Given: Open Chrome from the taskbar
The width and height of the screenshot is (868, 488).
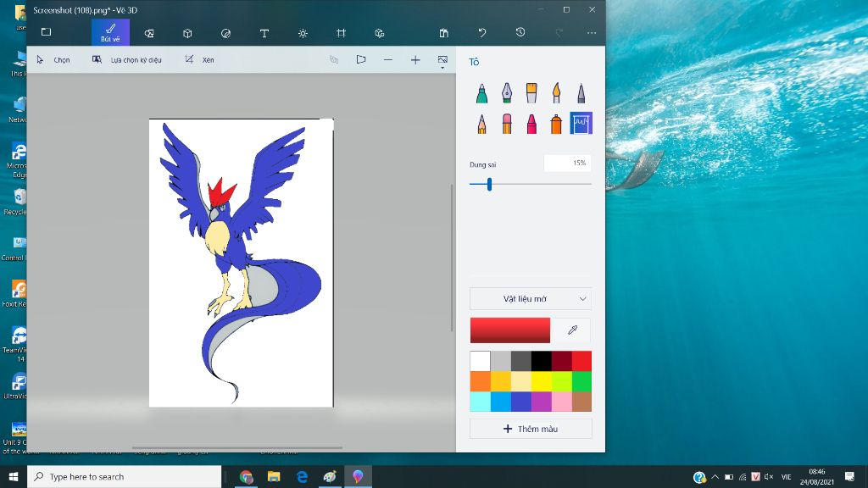Looking at the screenshot, I should click(246, 476).
